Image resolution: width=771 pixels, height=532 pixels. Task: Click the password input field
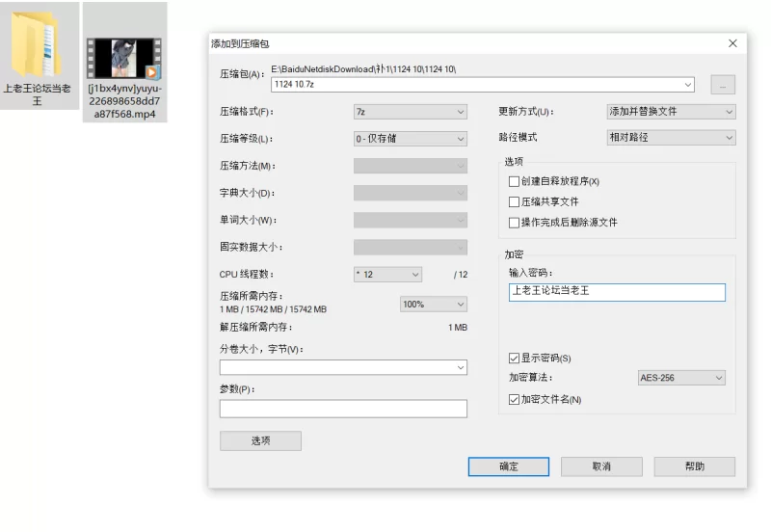tap(617, 292)
